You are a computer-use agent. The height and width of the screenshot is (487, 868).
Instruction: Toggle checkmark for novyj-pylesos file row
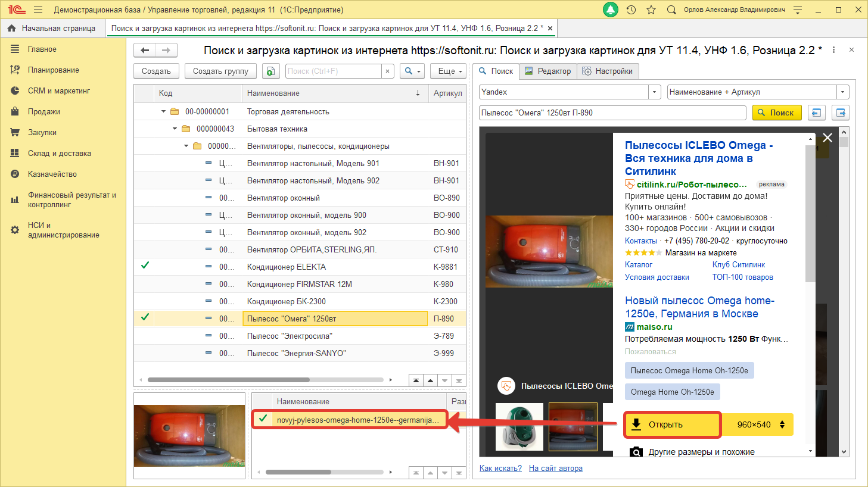[263, 419]
